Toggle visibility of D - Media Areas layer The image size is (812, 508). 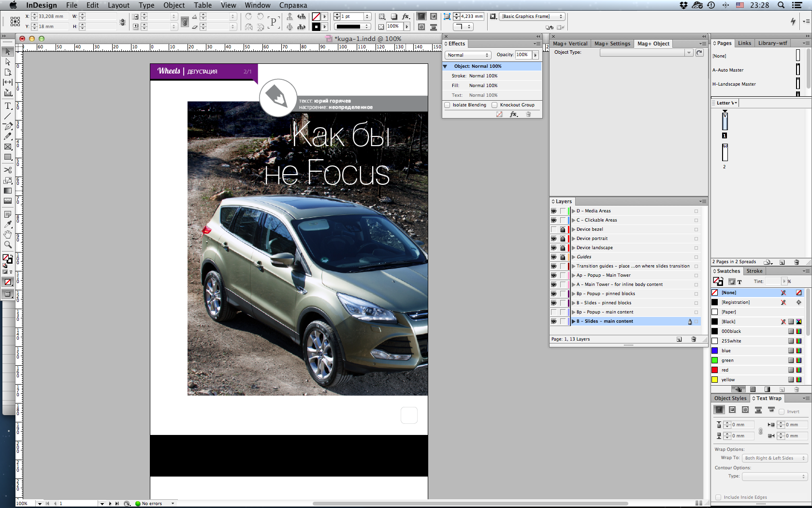click(x=554, y=211)
